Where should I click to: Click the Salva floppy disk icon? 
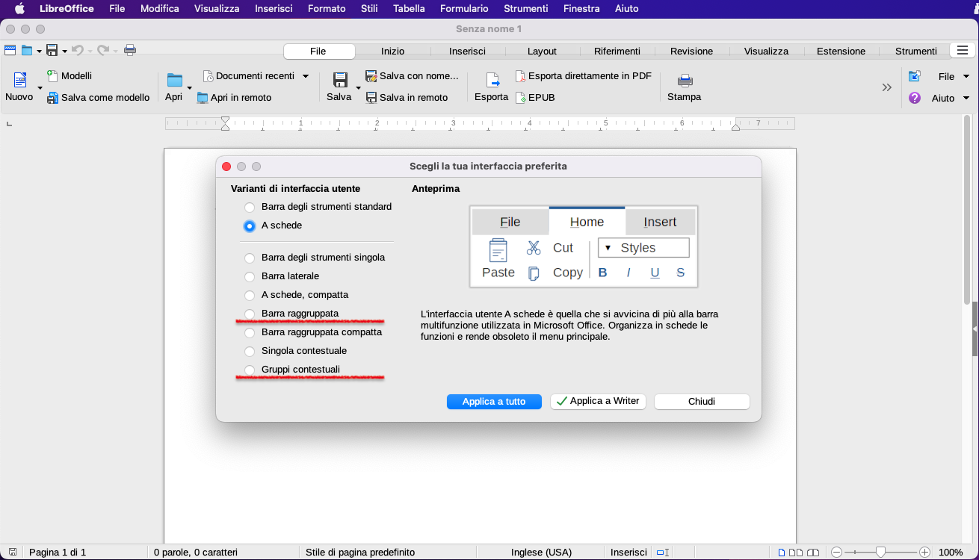tap(339, 81)
